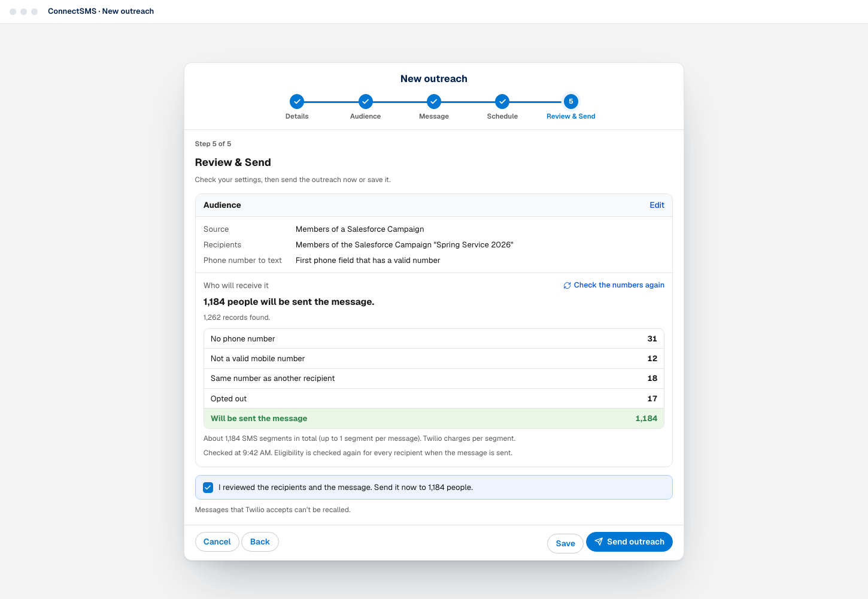Viewport: 868px width, 599px height.
Task: Go back to the previous step
Action: pyautogui.click(x=260, y=541)
